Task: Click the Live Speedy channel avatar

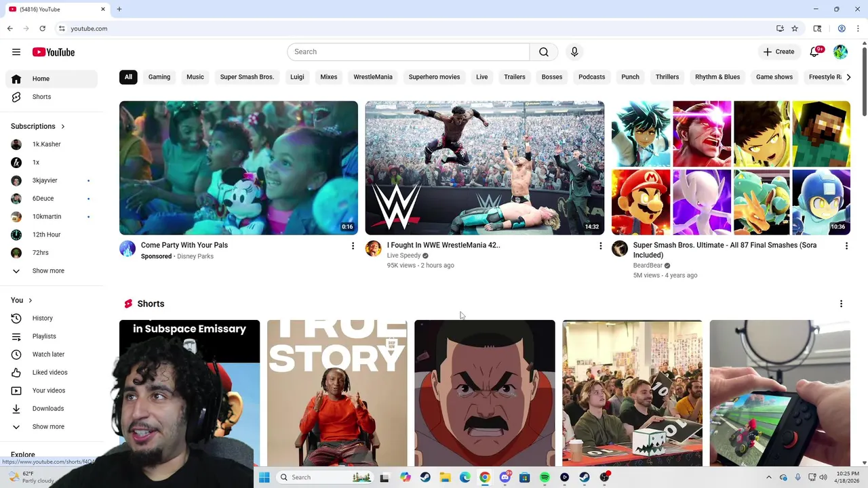Action: [373, 249]
